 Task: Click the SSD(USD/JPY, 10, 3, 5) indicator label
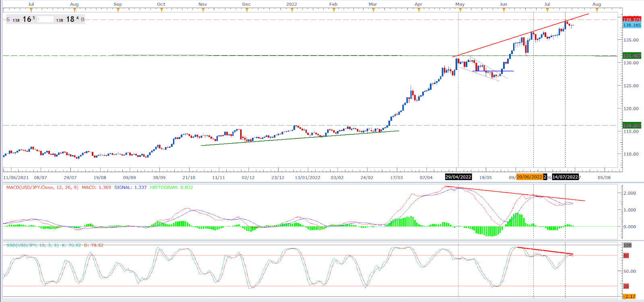pyautogui.click(x=32, y=245)
